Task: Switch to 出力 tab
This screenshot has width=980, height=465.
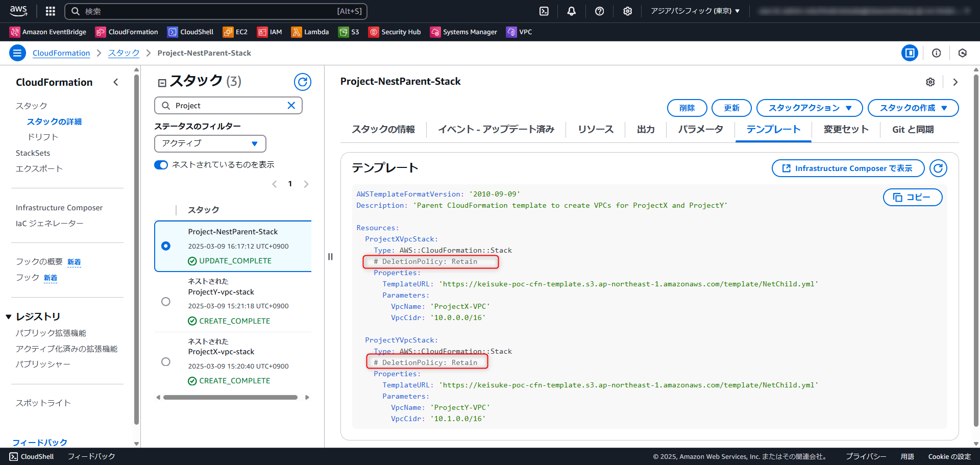Action: pos(646,130)
